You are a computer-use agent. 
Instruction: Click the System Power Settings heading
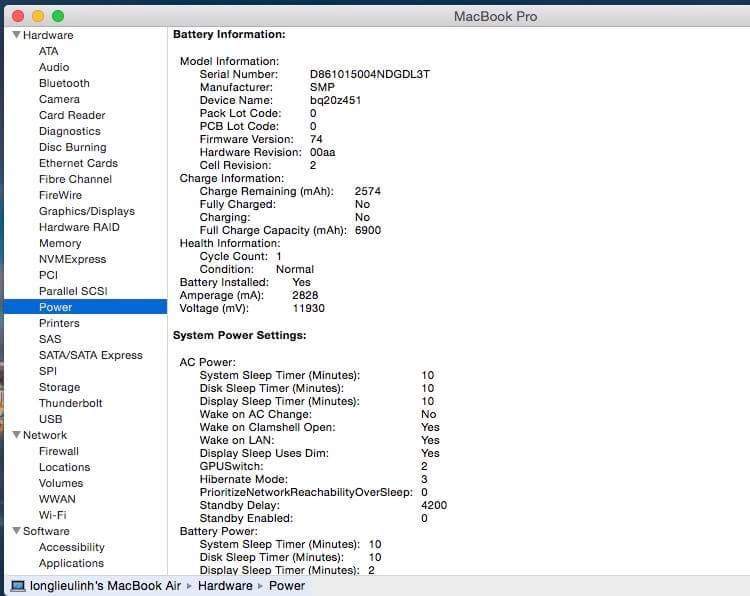pos(240,335)
